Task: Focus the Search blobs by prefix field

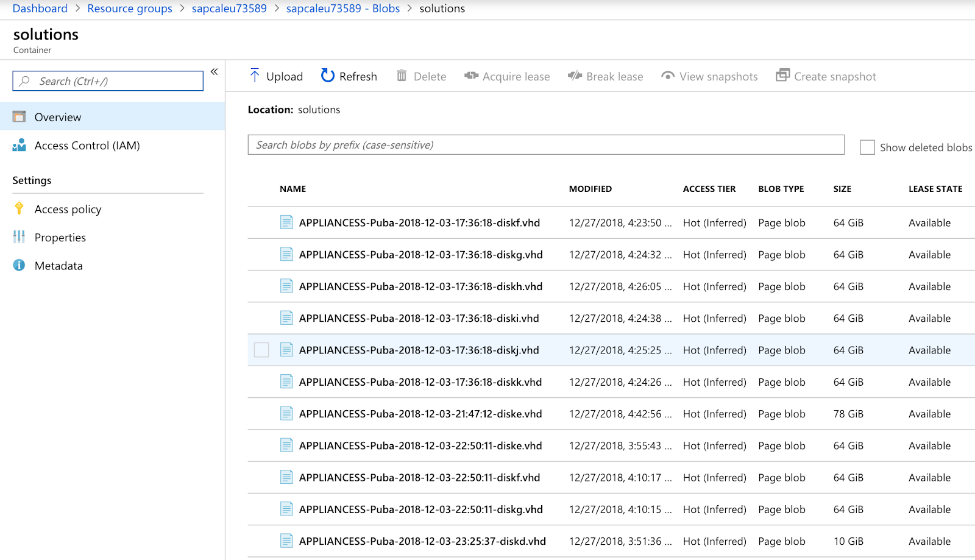Action: pyautogui.click(x=545, y=145)
